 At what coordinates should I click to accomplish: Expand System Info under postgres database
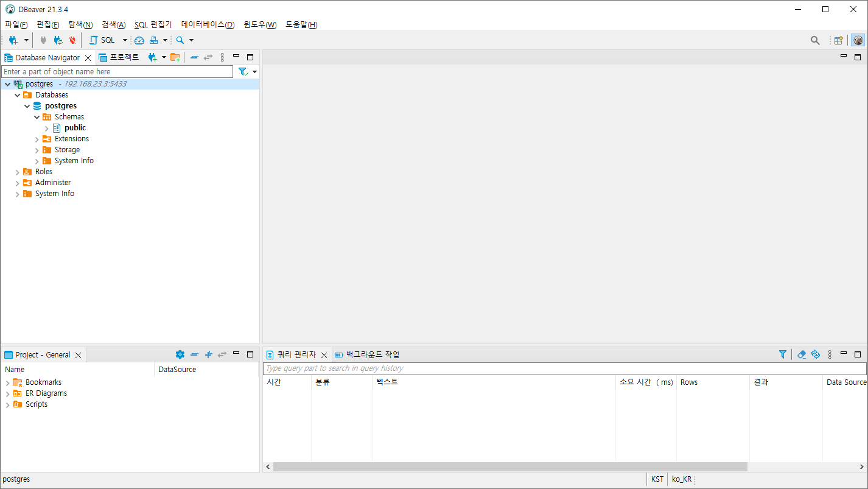coord(37,161)
